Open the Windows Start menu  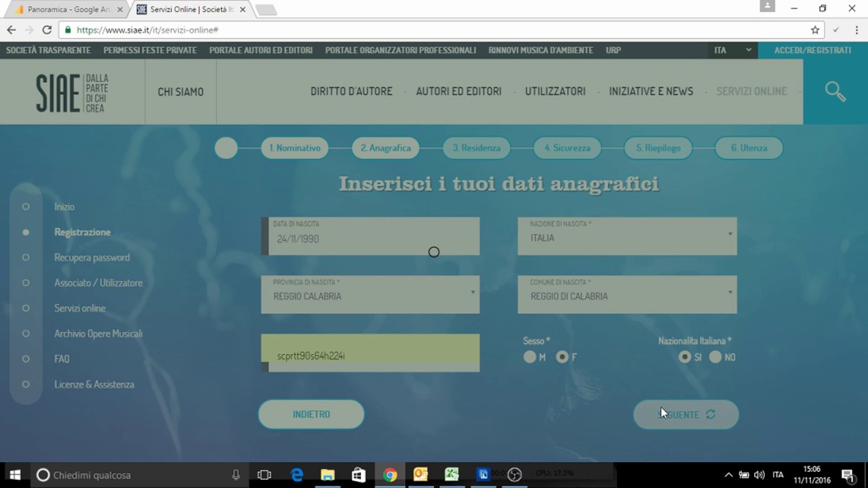coord(15,475)
